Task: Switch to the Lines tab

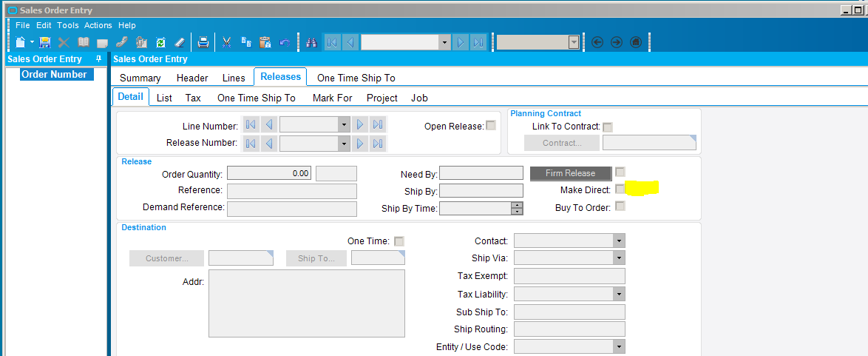Action: pos(234,78)
